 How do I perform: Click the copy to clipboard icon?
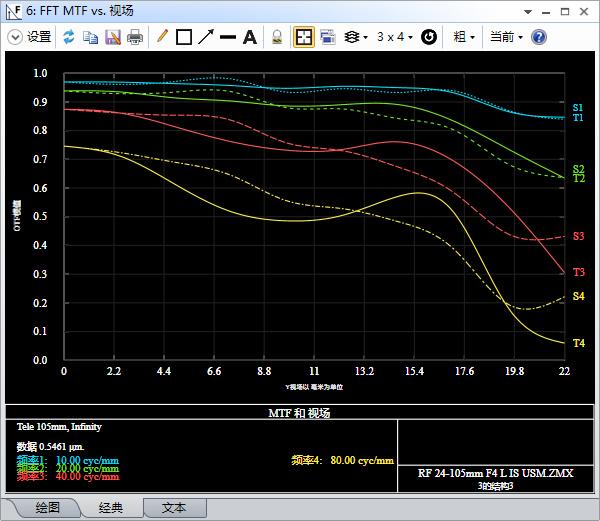click(91, 37)
